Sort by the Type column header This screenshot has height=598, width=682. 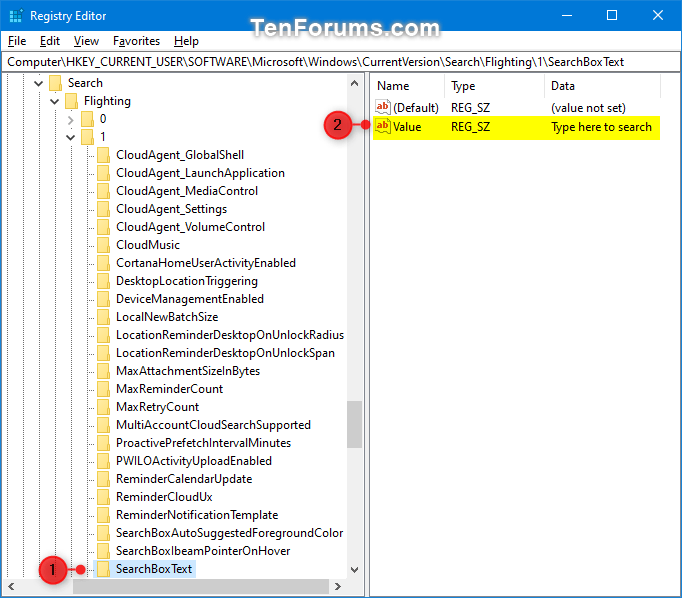(x=494, y=86)
